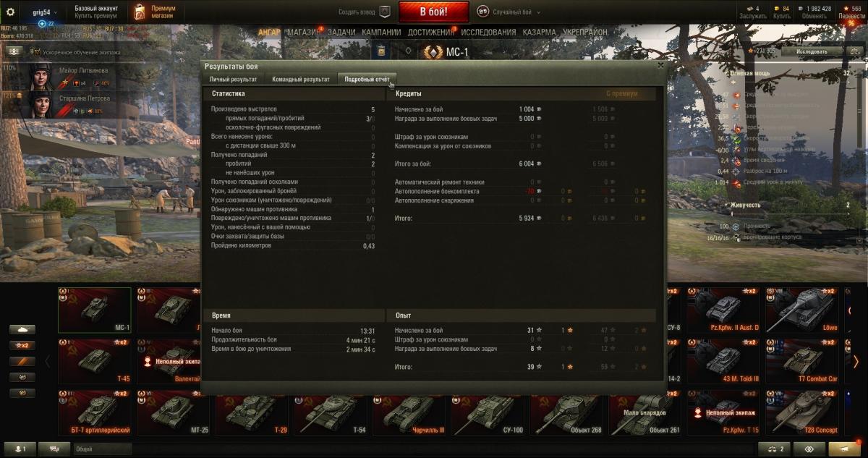Open the Premium shop
Screen dimensions: 868x458
tap(156, 12)
